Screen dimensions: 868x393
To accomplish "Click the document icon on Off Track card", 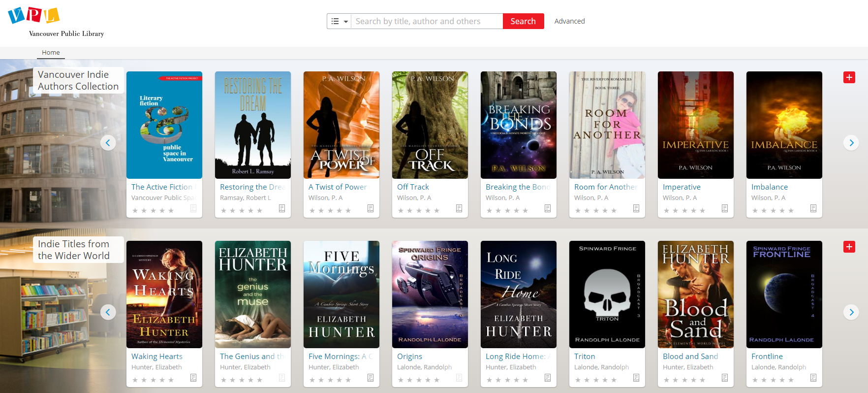I will tap(459, 208).
